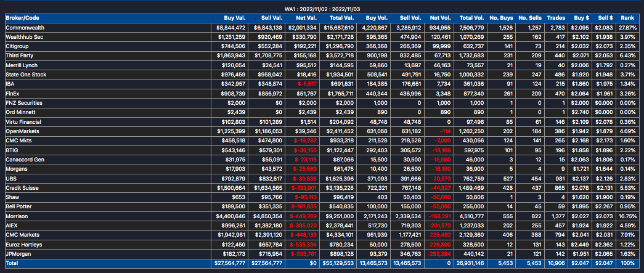Select the FNZ Securities broker name
Image resolution: width=644 pixels, height=273 pixels.
(x=24, y=103)
